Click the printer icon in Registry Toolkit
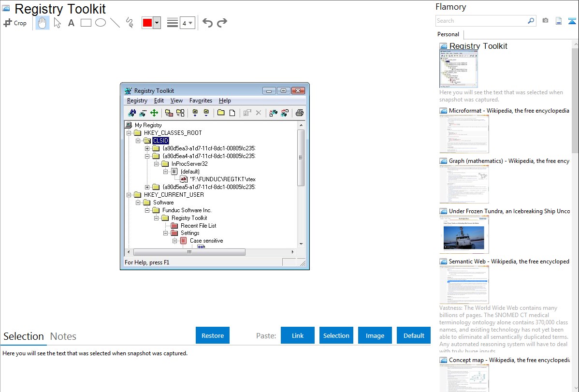 pyautogui.click(x=300, y=113)
